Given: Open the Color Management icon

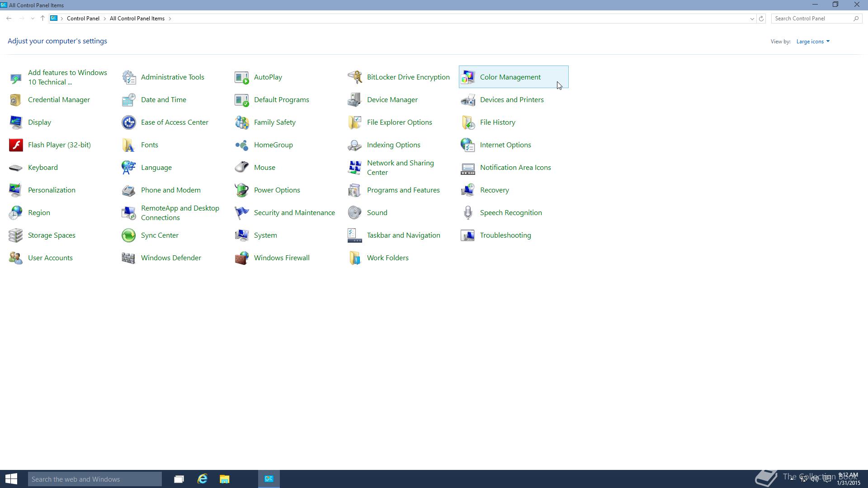Looking at the screenshot, I should click(468, 77).
